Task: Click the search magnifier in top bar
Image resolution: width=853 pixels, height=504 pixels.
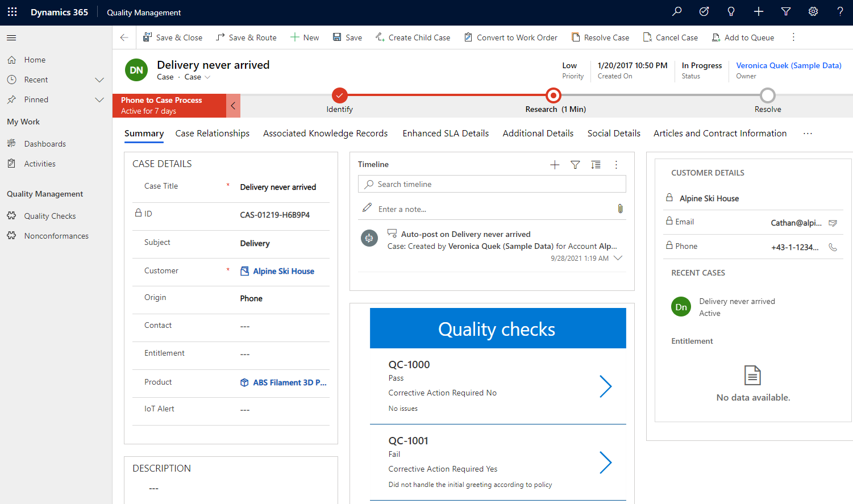Action: pyautogui.click(x=677, y=12)
